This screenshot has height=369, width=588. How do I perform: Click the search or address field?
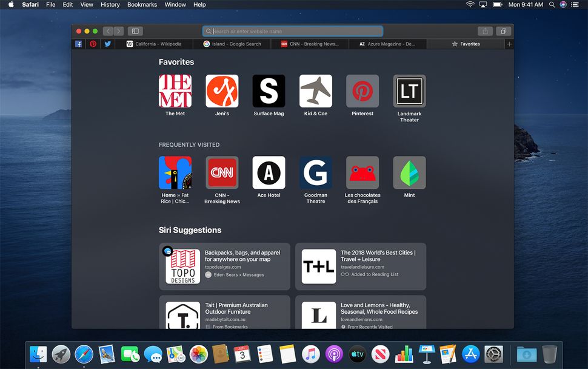tap(293, 31)
